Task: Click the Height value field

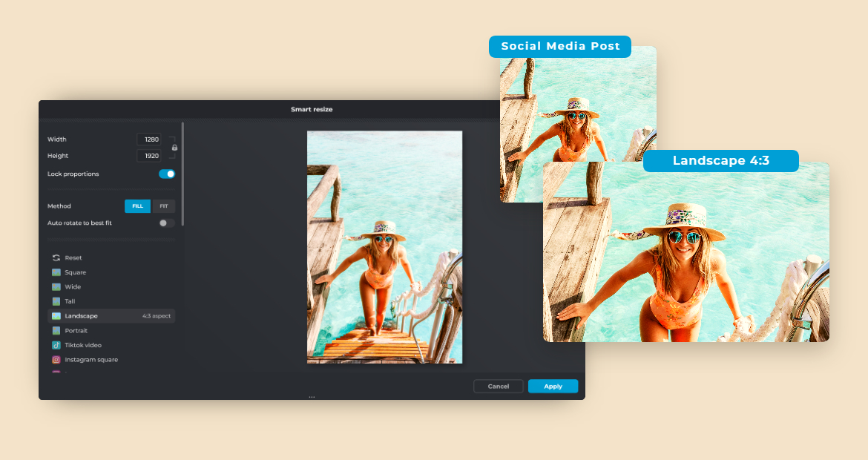Action: 154,155
